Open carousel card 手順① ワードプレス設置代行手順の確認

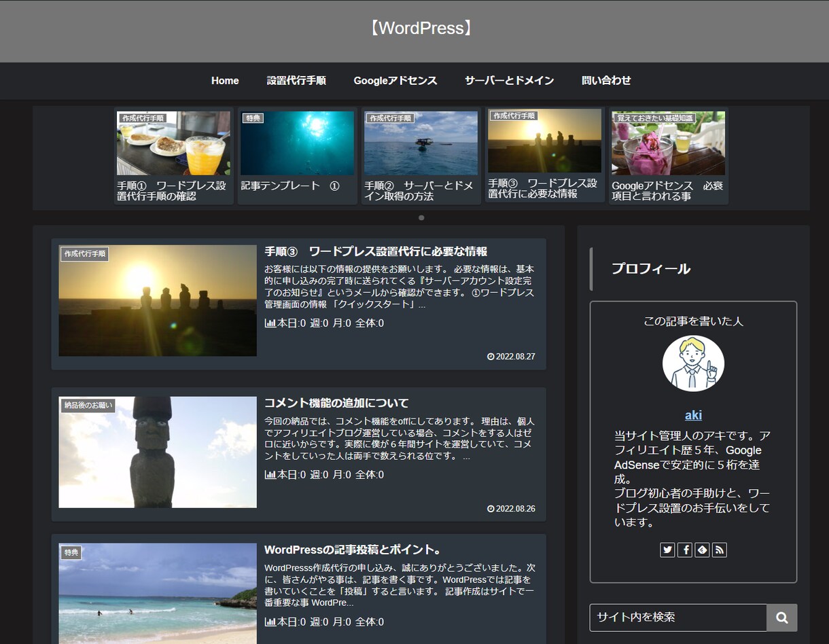[173, 156]
